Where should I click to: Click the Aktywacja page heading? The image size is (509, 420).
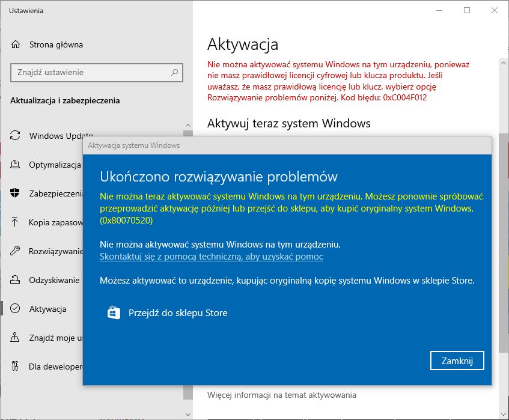pyautogui.click(x=243, y=44)
